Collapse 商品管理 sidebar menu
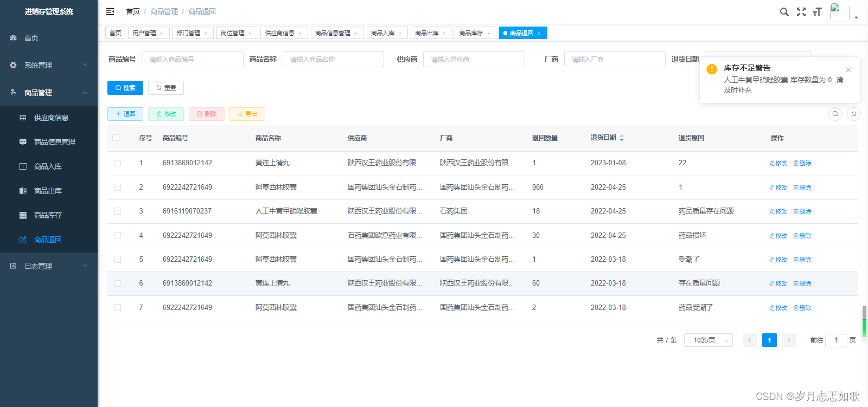This screenshot has width=868, height=407. (x=49, y=93)
